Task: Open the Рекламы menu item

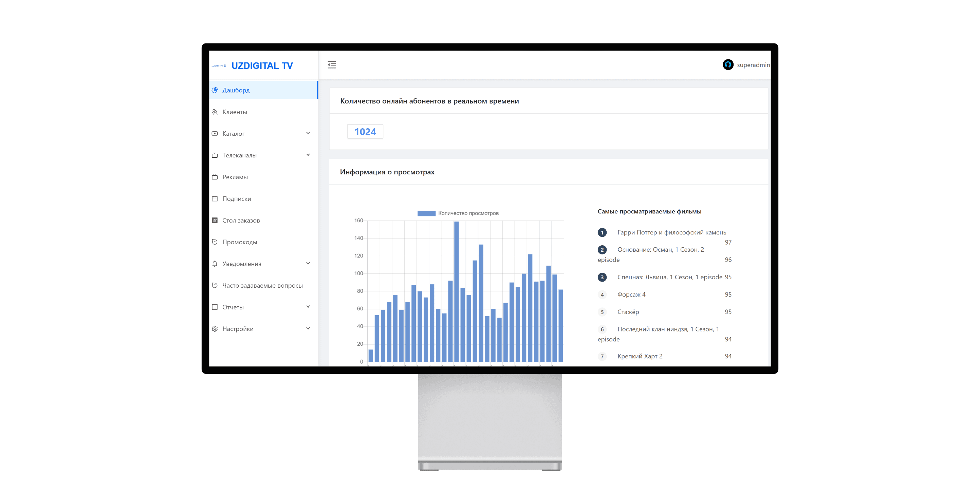Action: (263, 177)
